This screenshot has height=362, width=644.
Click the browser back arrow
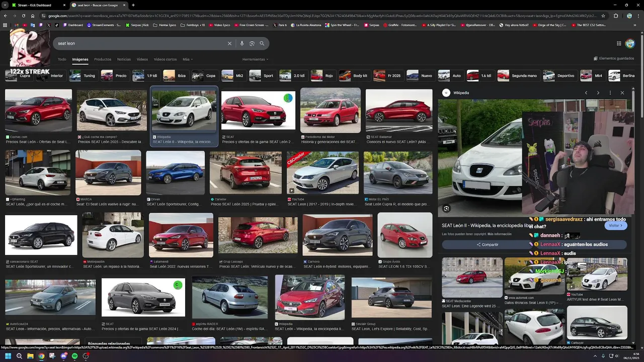point(6,16)
